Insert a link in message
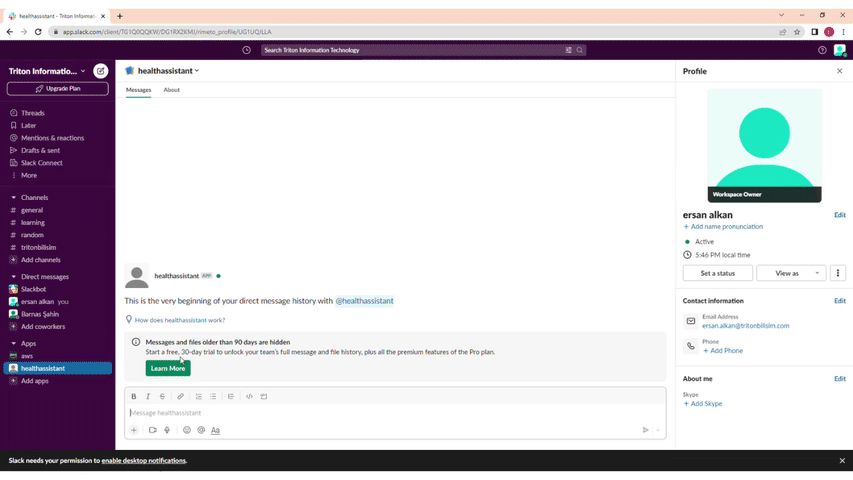 [x=180, y=396]
